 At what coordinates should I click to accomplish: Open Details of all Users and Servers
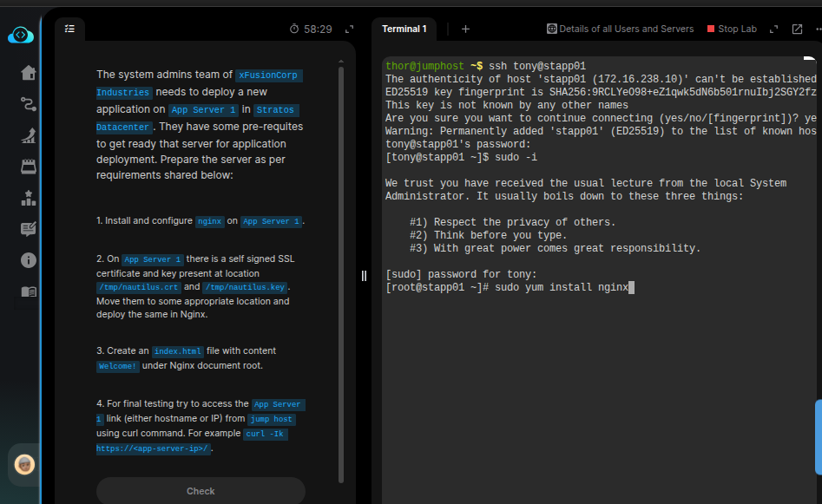(620, 29)
